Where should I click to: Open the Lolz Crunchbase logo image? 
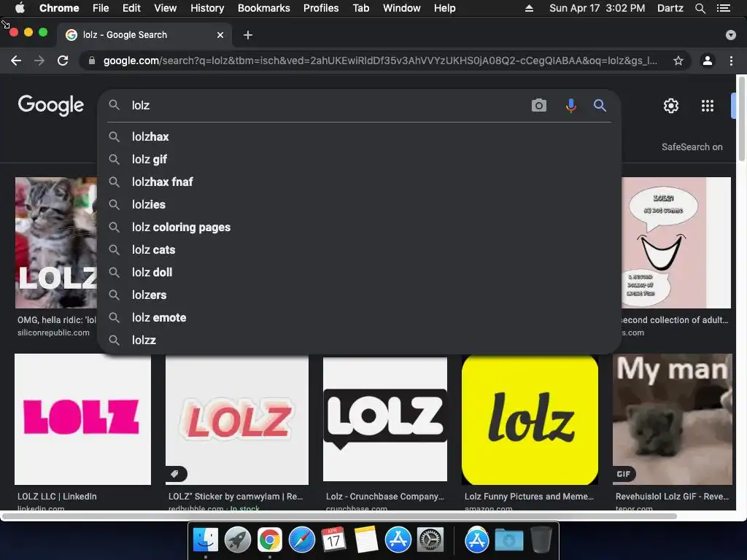(385, 419)
